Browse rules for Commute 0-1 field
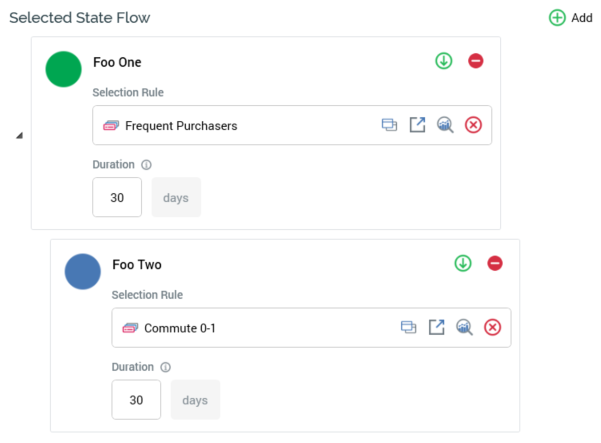 [x=408, y=327]
